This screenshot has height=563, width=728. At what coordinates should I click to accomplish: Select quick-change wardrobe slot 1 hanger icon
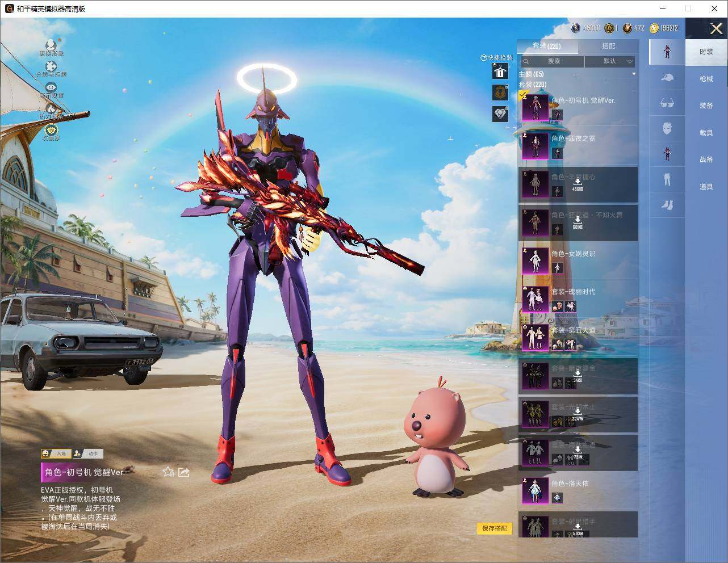[500, 72]
